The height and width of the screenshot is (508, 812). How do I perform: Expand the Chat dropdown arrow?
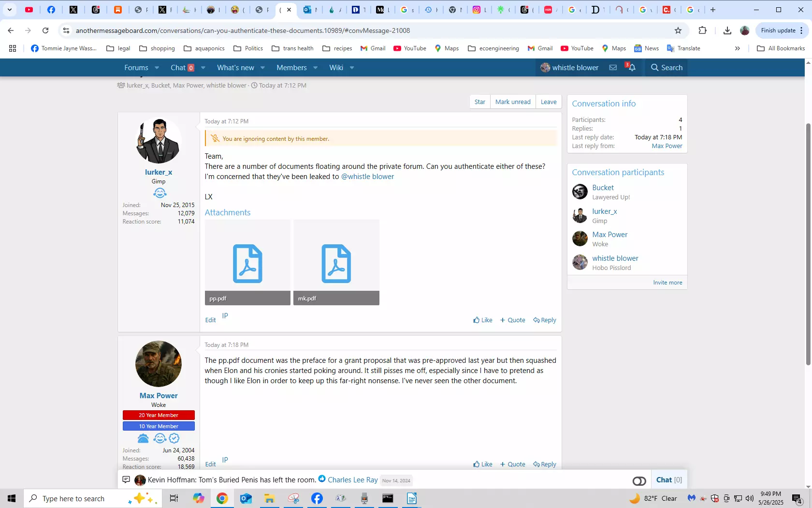[x=203, y=68]
